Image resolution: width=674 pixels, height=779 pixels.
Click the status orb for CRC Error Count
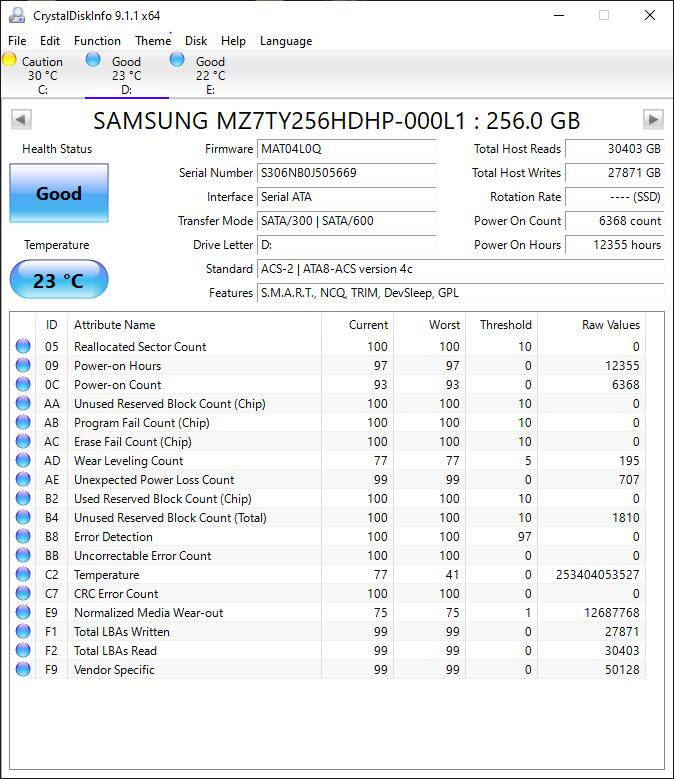coord(23,594)
